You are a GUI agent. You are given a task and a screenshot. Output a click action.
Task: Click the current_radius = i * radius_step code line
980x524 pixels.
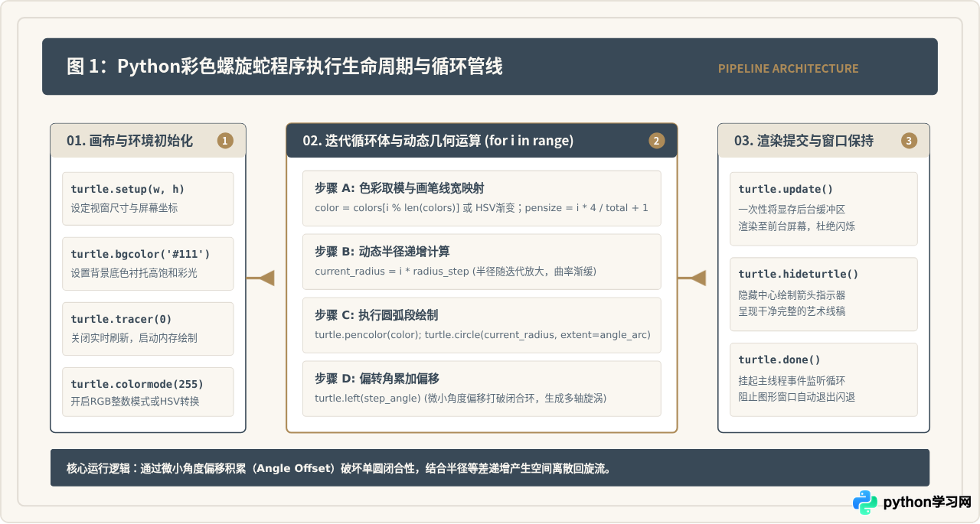click(x=456, y=272)
